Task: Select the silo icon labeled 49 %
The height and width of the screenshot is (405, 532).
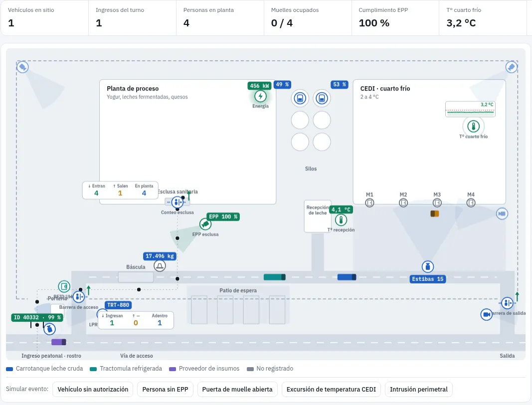Action: click(x=300, y=98)
